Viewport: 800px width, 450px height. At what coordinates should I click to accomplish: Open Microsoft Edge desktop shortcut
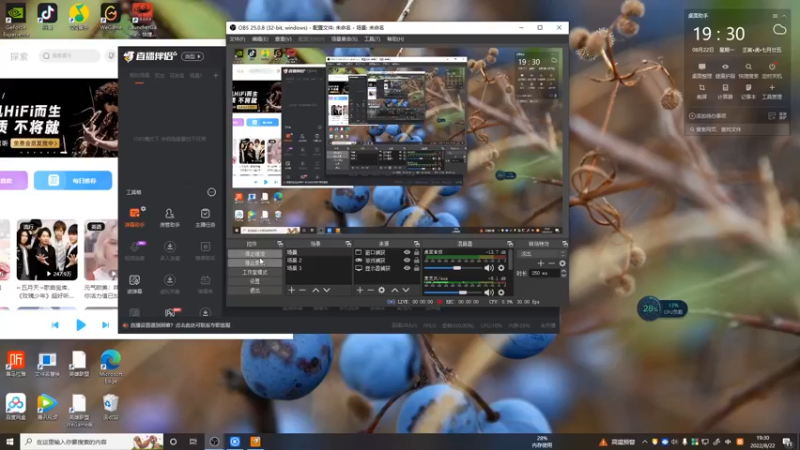pyautogui.click(x=111, y=367)
